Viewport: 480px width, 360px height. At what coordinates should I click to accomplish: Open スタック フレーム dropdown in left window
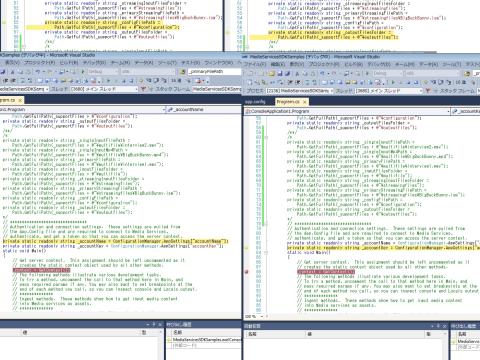(216, 89)
